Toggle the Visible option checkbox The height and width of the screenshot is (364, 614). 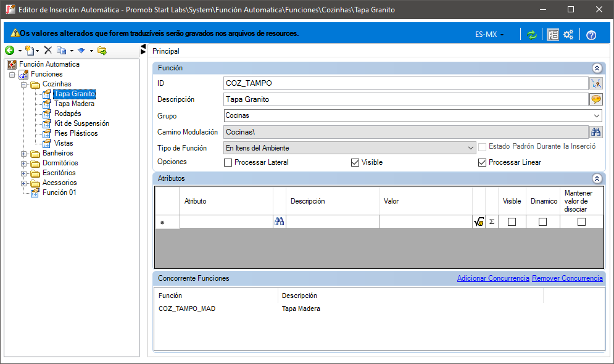coord(355,162)
